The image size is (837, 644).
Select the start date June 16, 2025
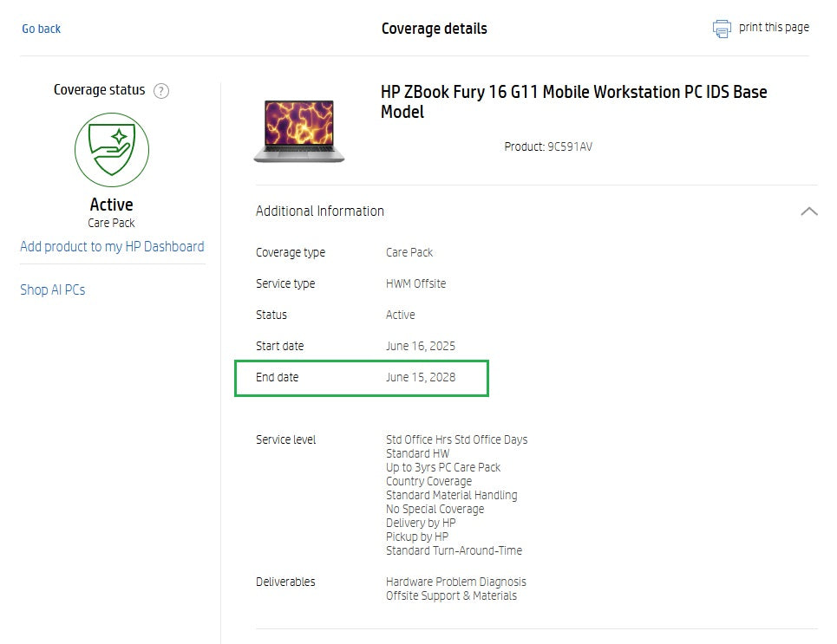(421, 347)
